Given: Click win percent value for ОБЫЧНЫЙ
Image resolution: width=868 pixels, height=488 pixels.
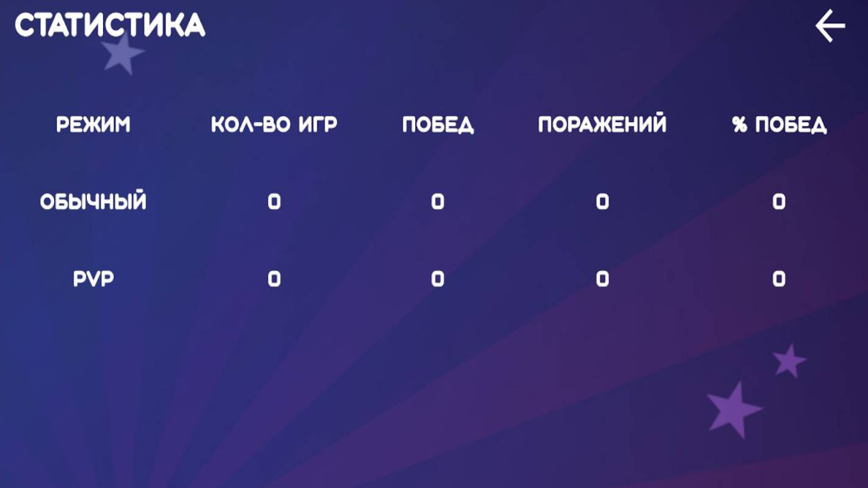Looking at the screenshot, I should [779, 202].
